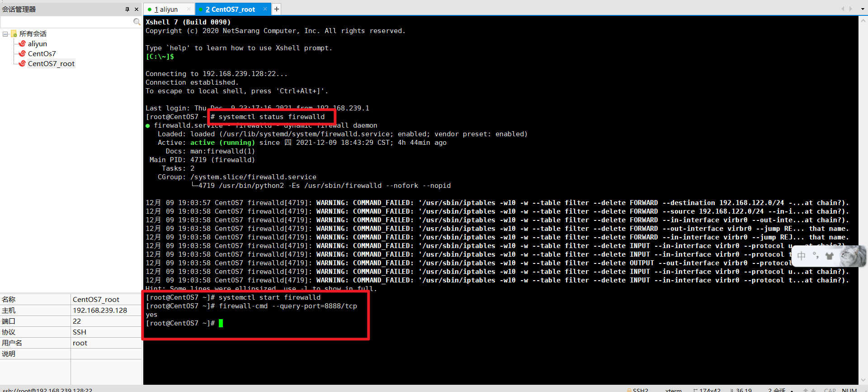Click the 端口 property label
This screenshot has height=392, width=868.
click(x=9, y=321)
